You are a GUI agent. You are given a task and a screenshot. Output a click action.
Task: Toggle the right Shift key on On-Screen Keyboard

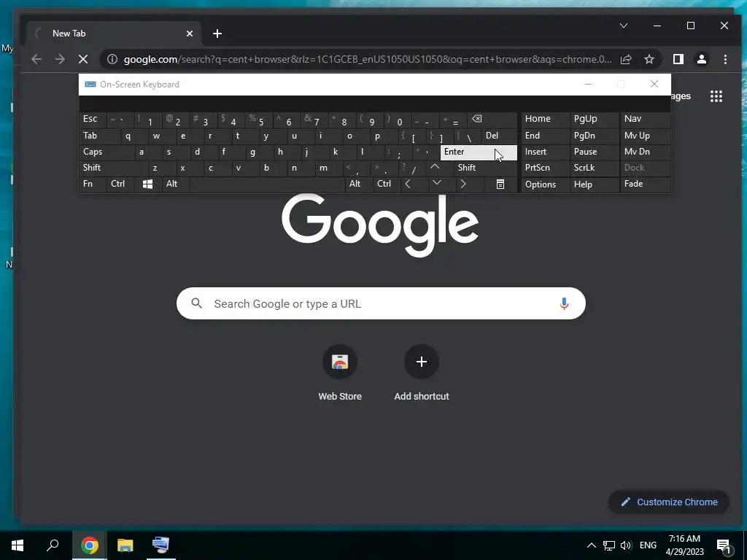coord(485,168)
